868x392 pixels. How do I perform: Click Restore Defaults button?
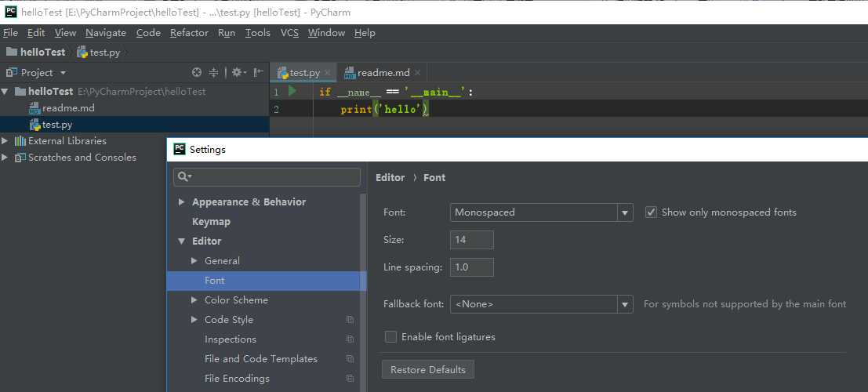[428, 370]
